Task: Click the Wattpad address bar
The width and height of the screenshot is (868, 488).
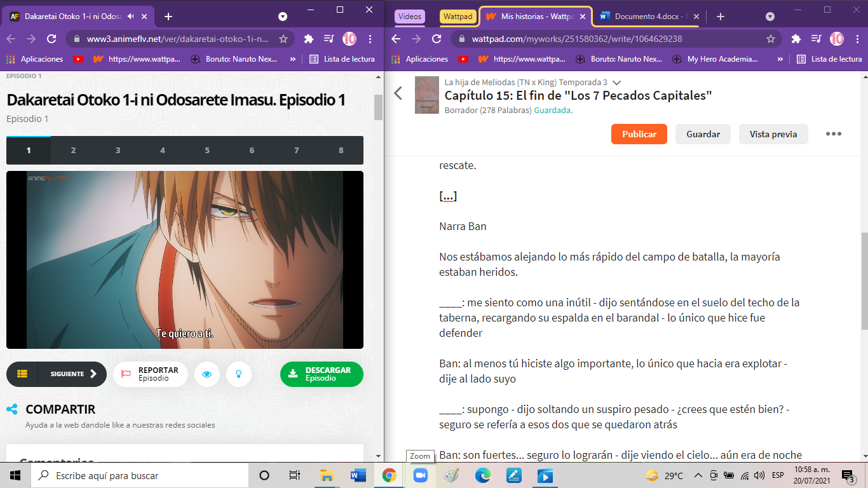Action: [616, 39]
